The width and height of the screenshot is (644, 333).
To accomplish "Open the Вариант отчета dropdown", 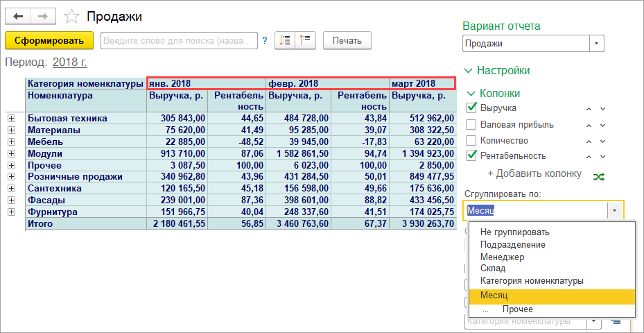I will (597, 44).
